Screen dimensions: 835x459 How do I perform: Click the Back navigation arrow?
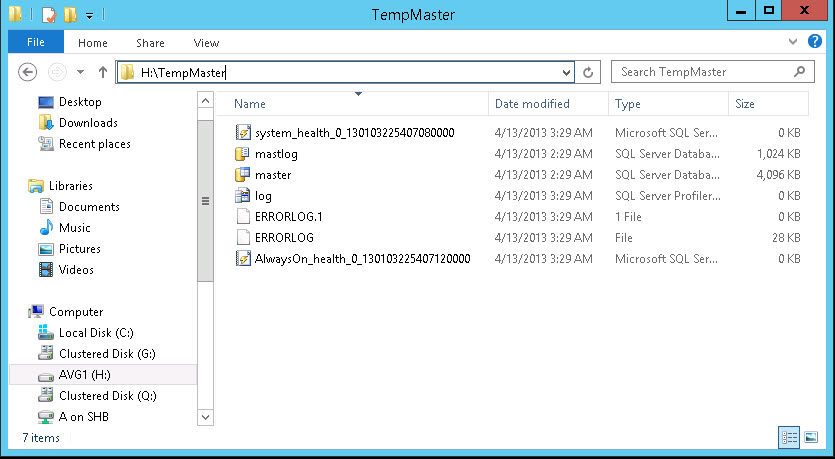[28, 72]
